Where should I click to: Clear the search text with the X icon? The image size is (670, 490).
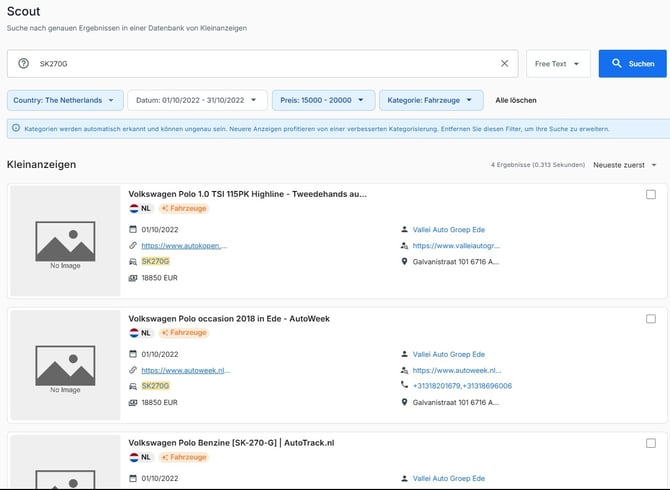click(x=504, y=63)
